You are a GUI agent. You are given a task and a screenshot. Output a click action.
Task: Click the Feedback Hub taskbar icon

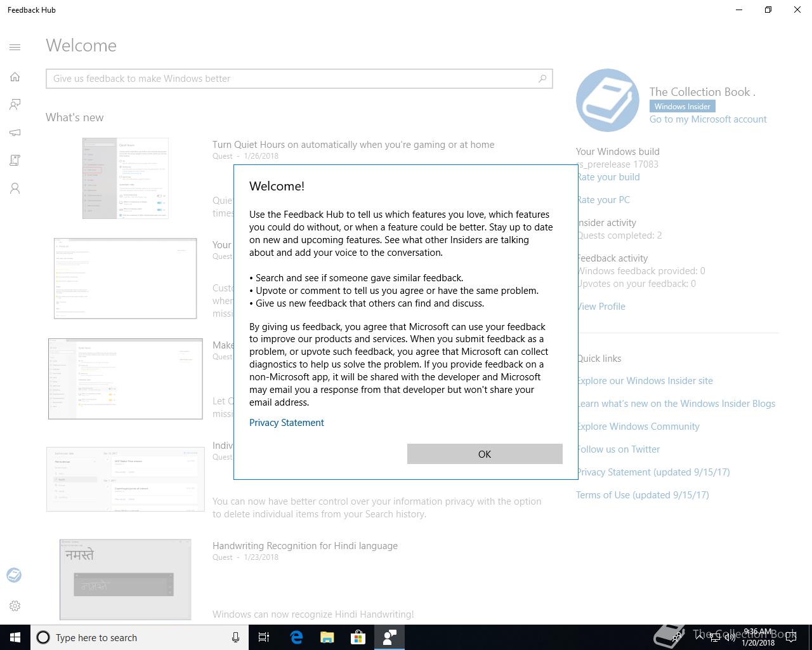pyautogui.click(x=390, y=637)
